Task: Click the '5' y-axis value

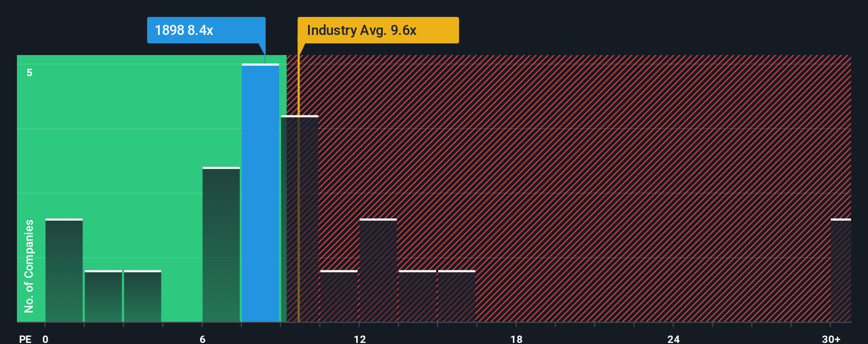Action: [30, 73]
